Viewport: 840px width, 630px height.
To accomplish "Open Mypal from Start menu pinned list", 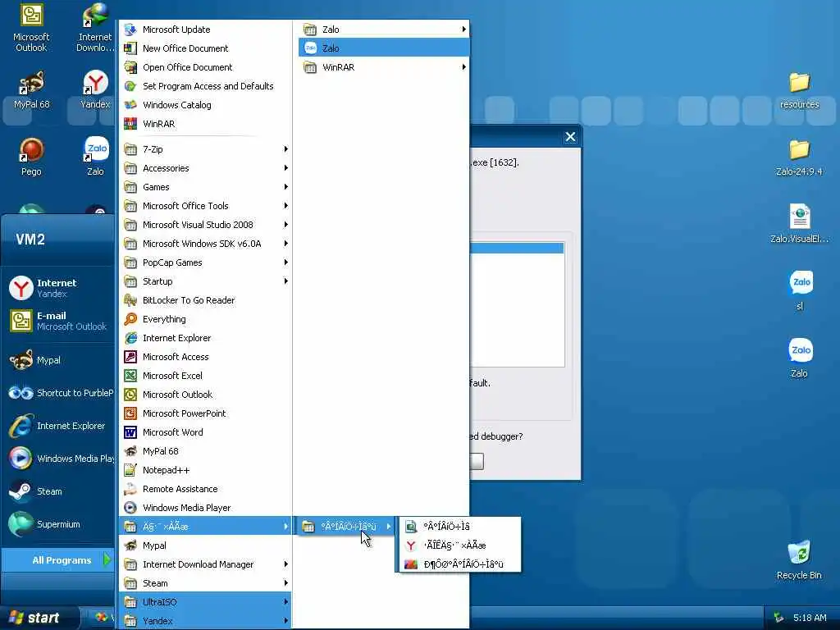I will pyautogui.click(x=58, y=361).
